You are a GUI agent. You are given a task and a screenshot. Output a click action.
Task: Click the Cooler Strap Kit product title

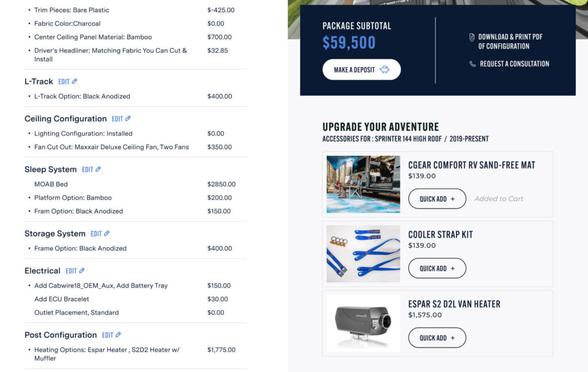click(440, 235)
